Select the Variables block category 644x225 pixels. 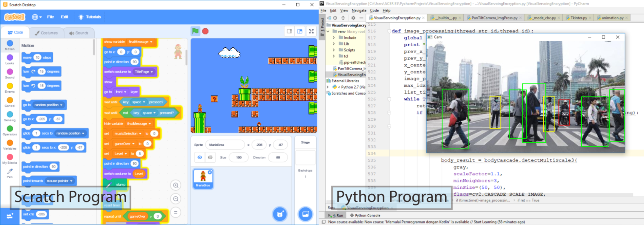click(10, 145)
